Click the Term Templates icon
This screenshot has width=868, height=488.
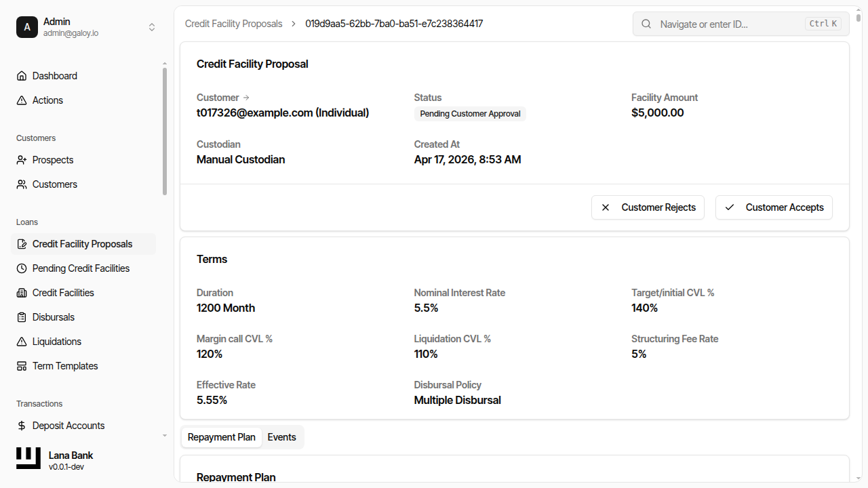pos(22,366)
